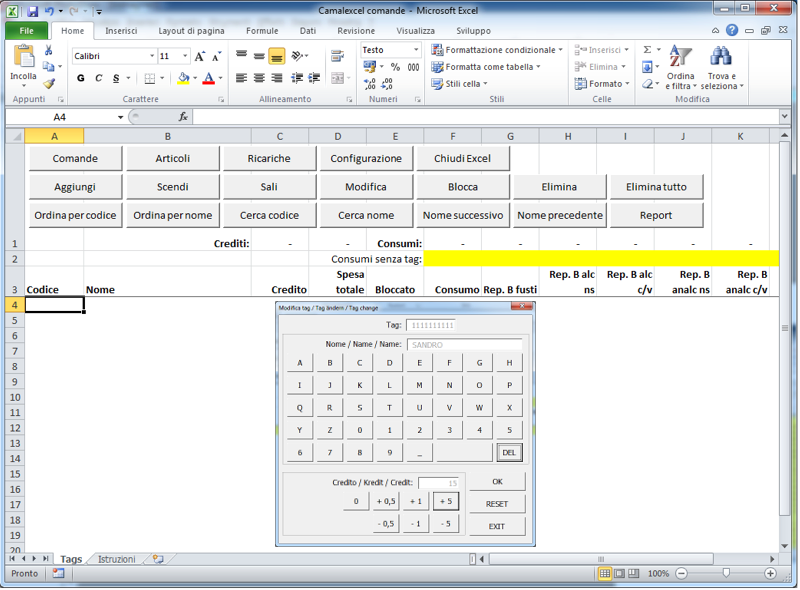Click the font color red A swatch
The image size is (800, 590).
(x=208, y=78)
